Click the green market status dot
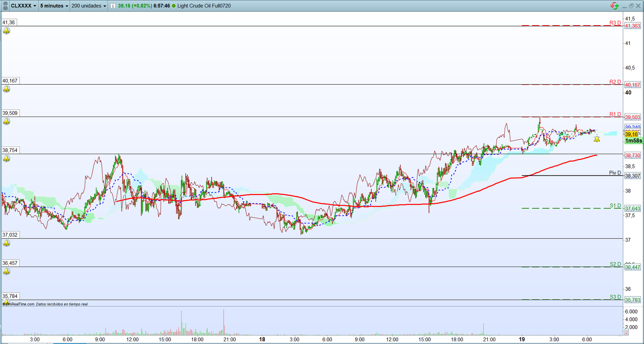This screenshot has width=644, height=344. click(x=174, y=6)
